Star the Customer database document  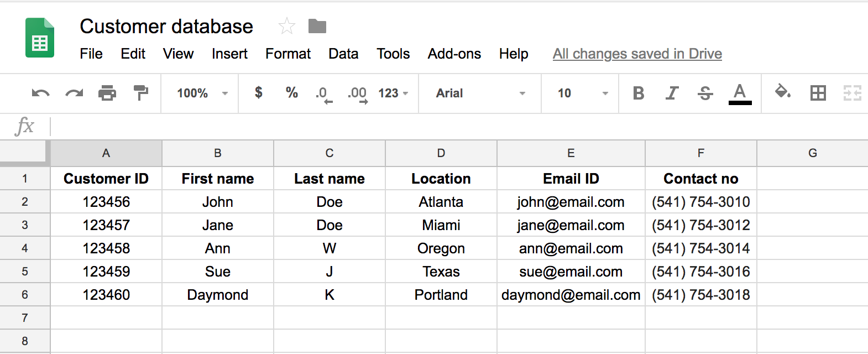pos(286,26)
